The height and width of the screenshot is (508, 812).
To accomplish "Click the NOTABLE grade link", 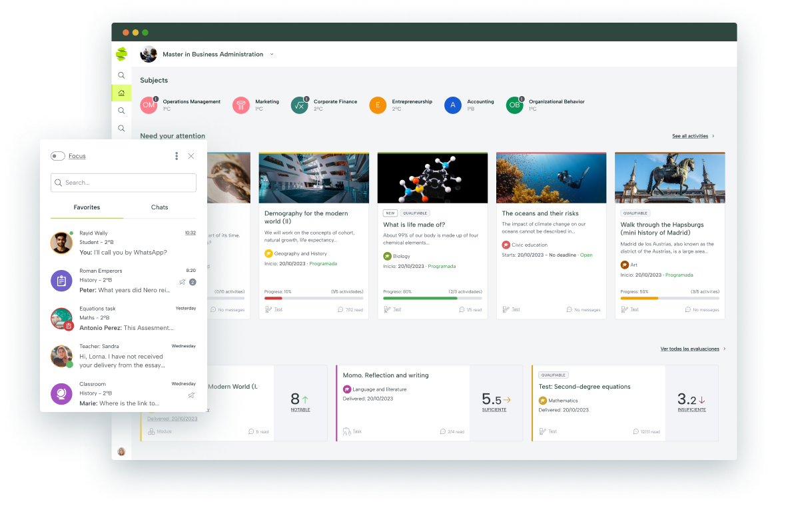I will [x=300, y=409].
